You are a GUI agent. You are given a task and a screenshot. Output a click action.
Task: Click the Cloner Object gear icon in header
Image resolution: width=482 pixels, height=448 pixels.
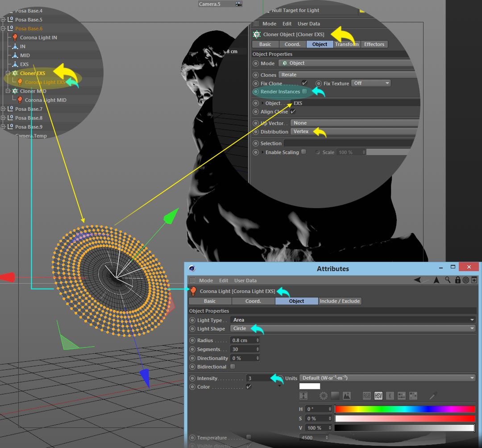pos(257,34)
